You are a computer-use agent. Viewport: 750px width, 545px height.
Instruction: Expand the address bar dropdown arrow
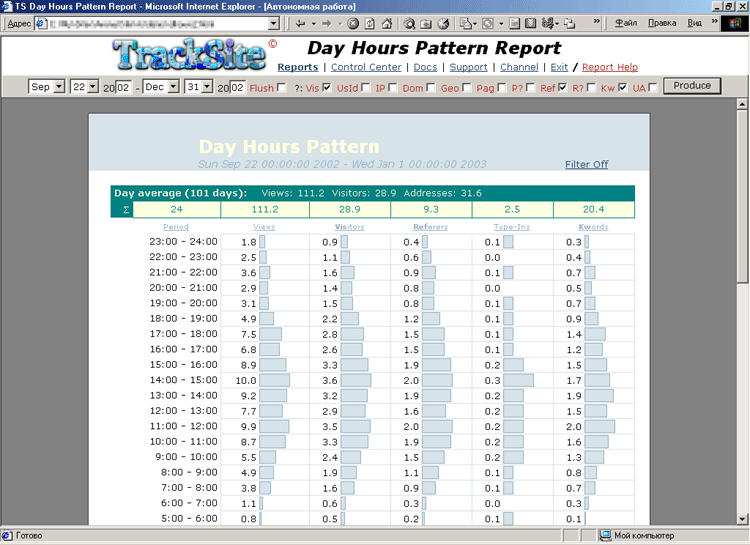tap(274, 23)
